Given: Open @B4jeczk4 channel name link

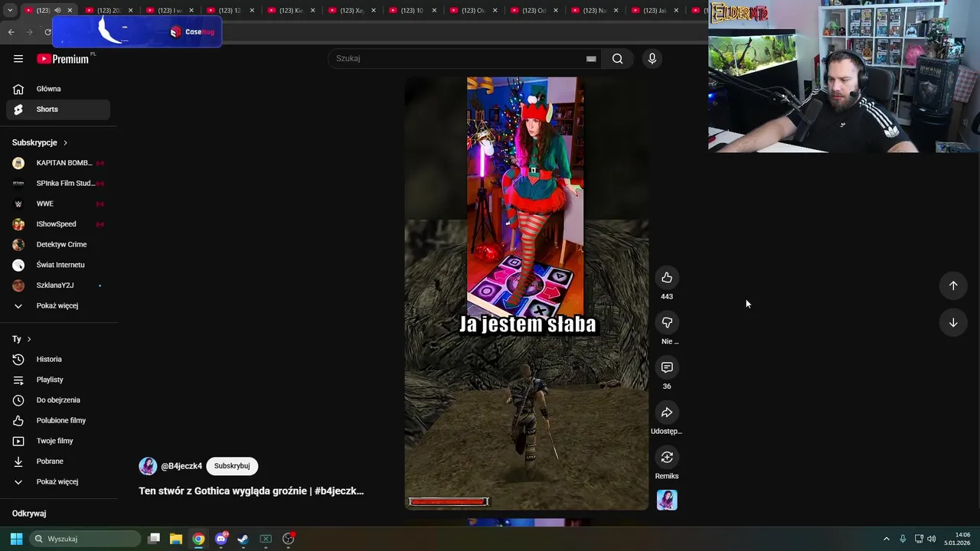Looking at the screenshot, I should [x=181, y=466].
